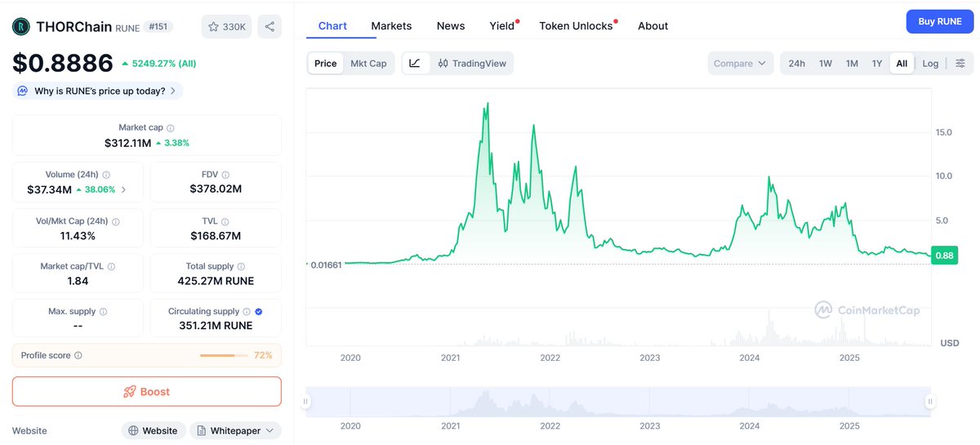
Task: Open chart settings filter icon
Action: pyautogui.click(x=960, y=64)
